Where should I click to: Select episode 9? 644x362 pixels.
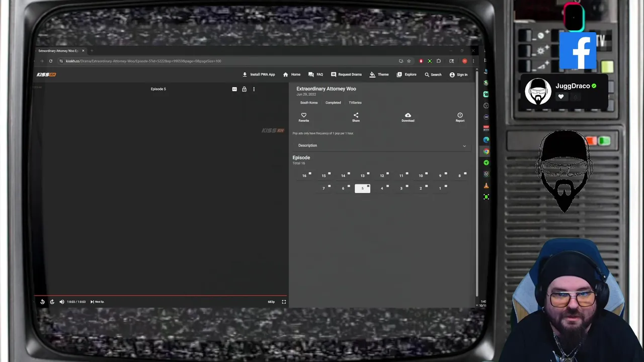coord(440,175)
